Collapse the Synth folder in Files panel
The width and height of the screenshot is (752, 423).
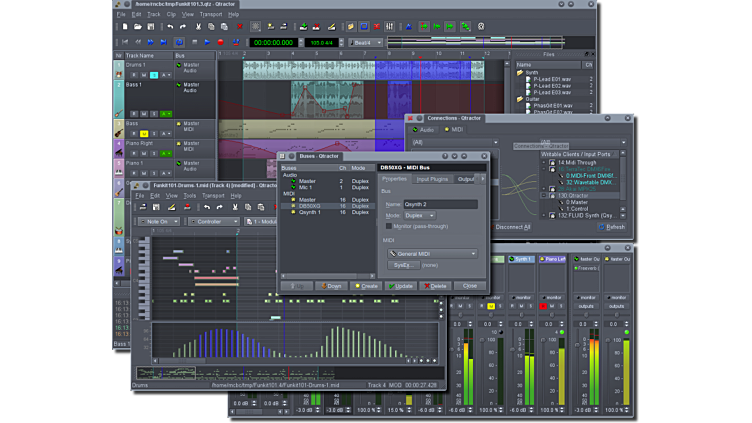point(520,73)
